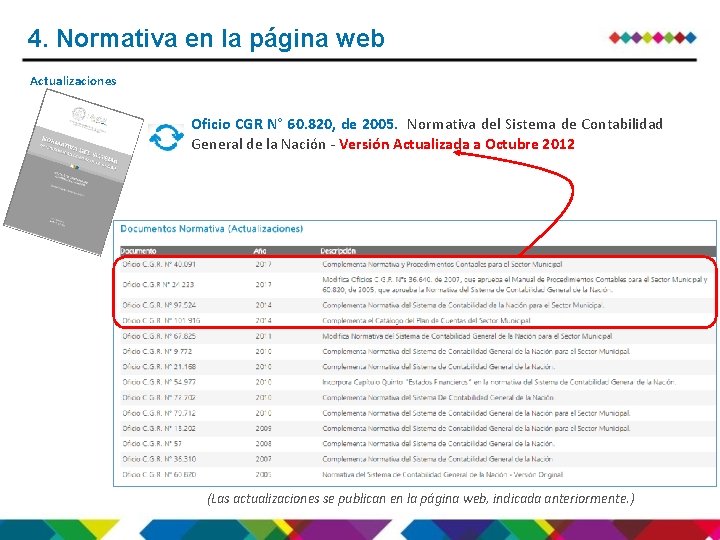Sort by the 'Descripción' column header
The height and width of the screenshot is (540, 720).
point(338,251)
